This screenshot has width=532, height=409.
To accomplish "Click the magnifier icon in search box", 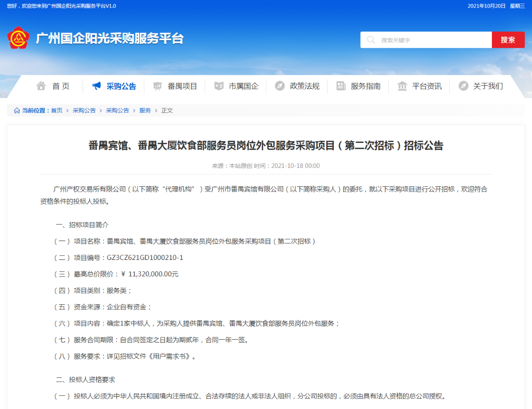I will [x=371, y=40].
